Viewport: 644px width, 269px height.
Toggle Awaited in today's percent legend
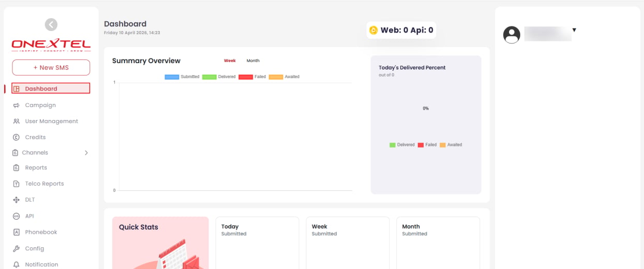click(x=451, y=145)
